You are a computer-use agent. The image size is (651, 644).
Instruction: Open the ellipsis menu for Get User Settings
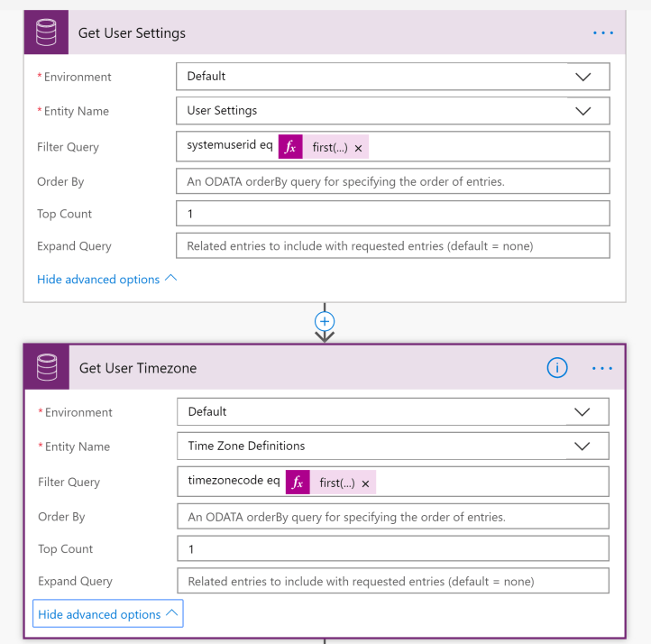click(x=602, y=33)
